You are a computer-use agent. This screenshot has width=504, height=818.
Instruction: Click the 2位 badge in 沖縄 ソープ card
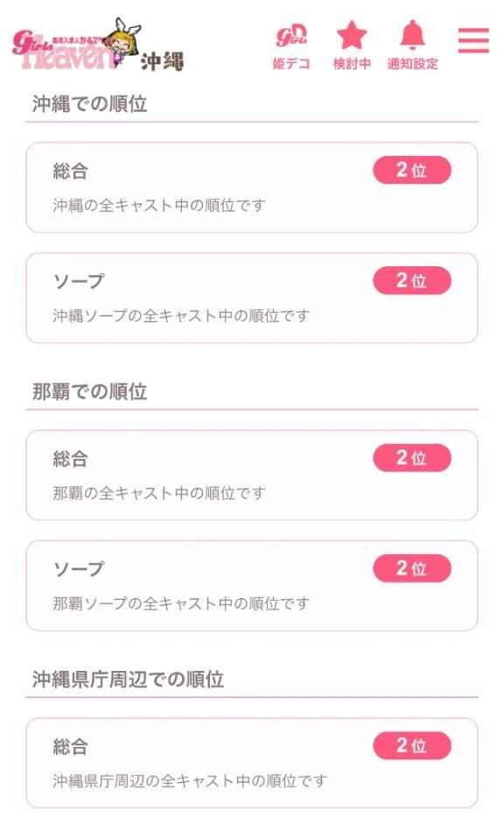(x=412, y=279)
